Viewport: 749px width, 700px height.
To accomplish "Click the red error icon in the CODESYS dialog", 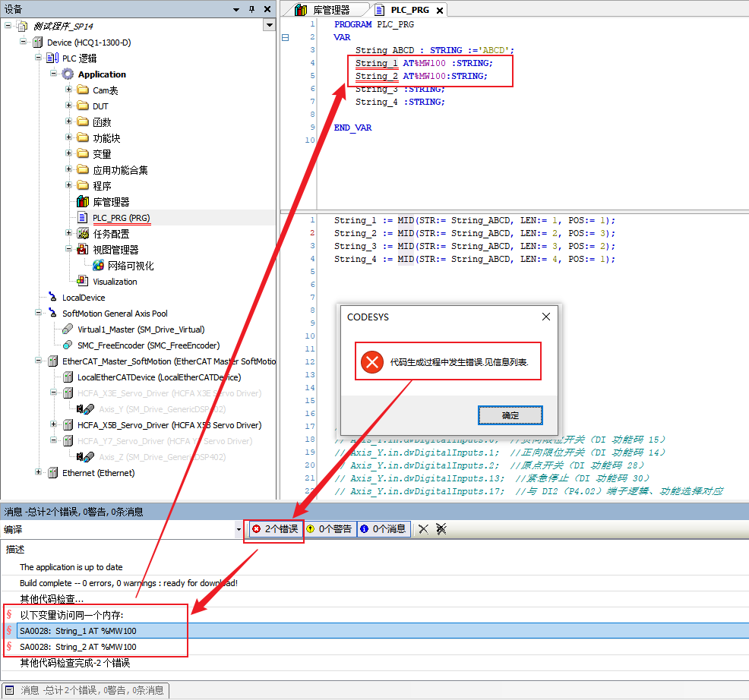I will click(371, 362).
